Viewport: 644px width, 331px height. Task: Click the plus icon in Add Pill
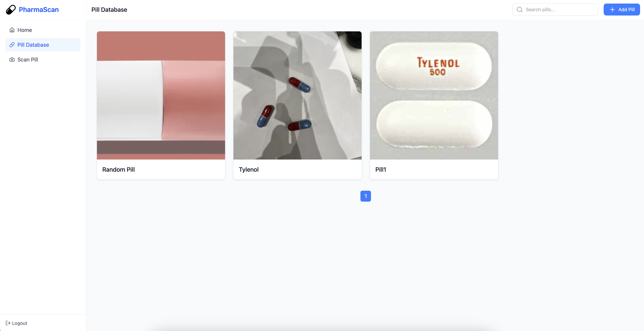[x=612, y=10]
